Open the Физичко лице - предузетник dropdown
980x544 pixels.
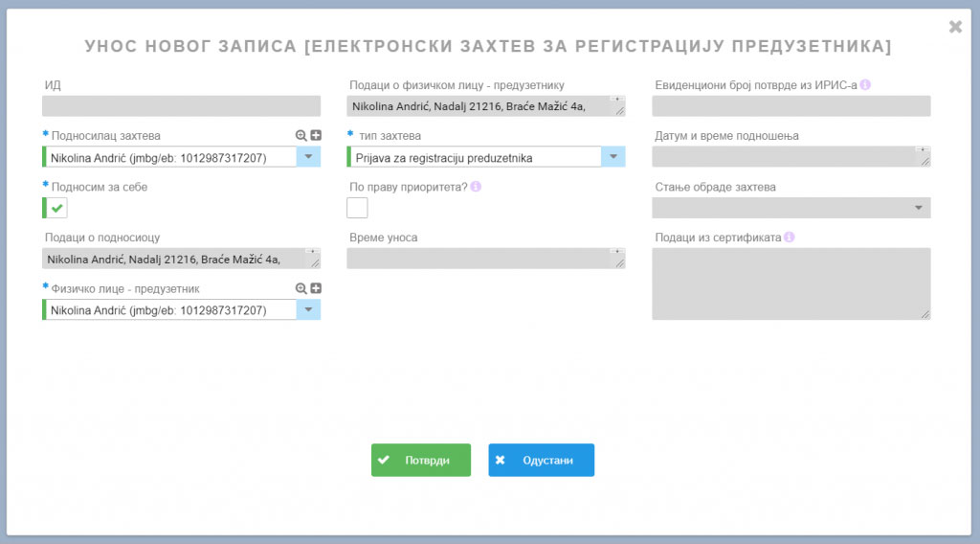(308, 309)
